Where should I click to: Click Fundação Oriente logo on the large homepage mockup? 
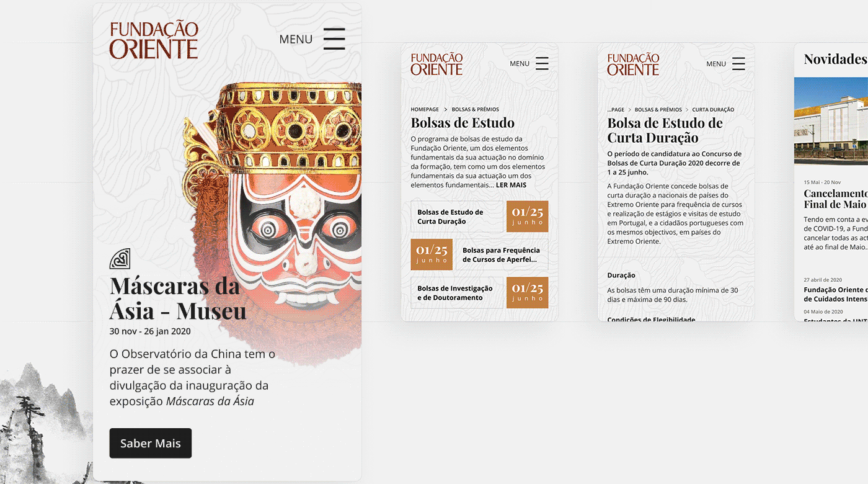coord(154,40)
